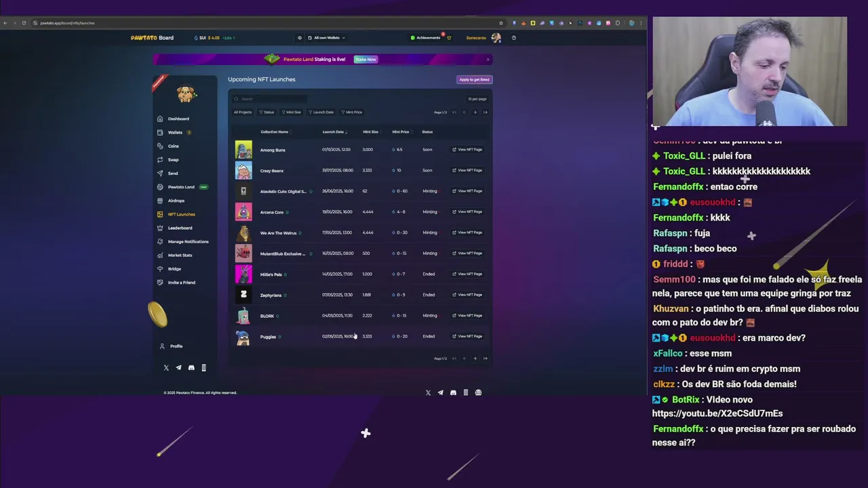The height and width of the screenshot is (488, 868).
Task: Click the sidebar X (Twitter) icon
Action: [166, 368]
